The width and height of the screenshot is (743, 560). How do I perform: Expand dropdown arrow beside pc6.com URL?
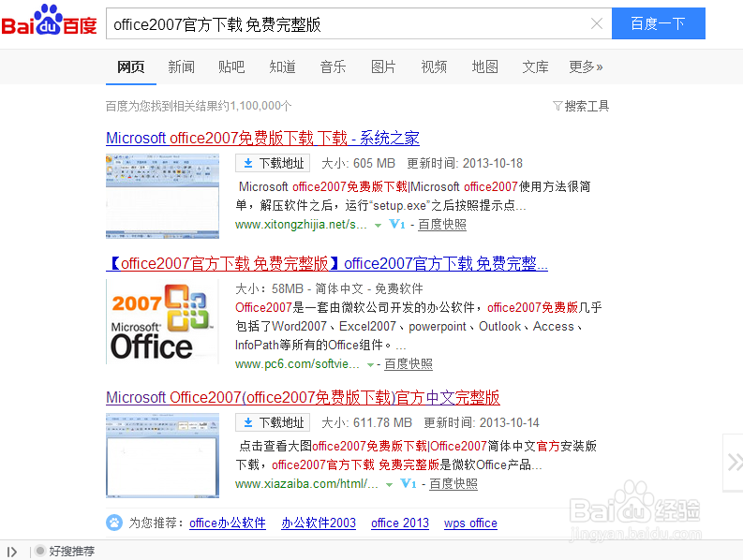coord(370,365)
